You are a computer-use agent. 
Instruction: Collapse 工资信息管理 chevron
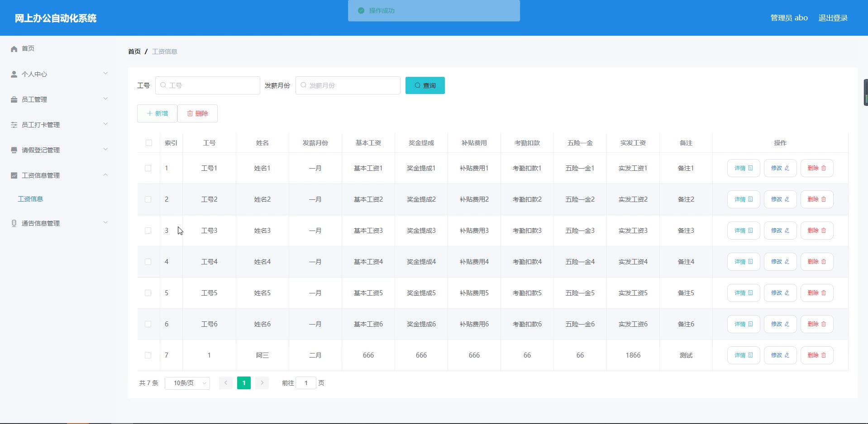pyautogui.click(x=105, y=174)
